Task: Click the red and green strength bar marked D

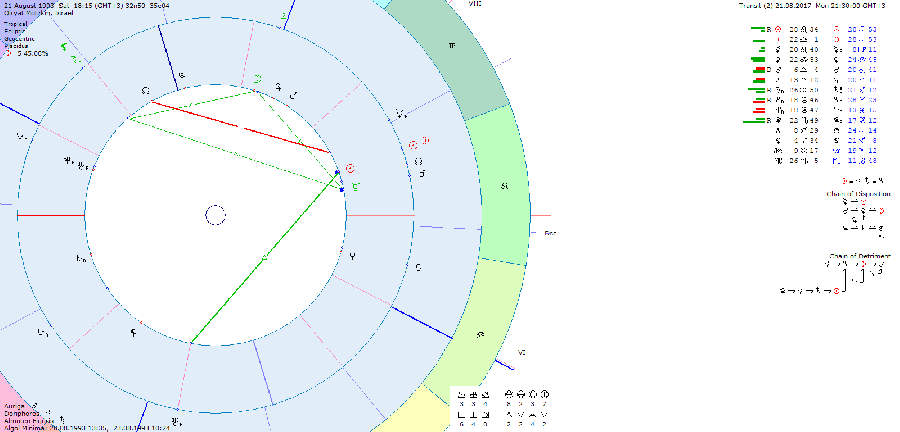Action: click(x=759, y=69)
